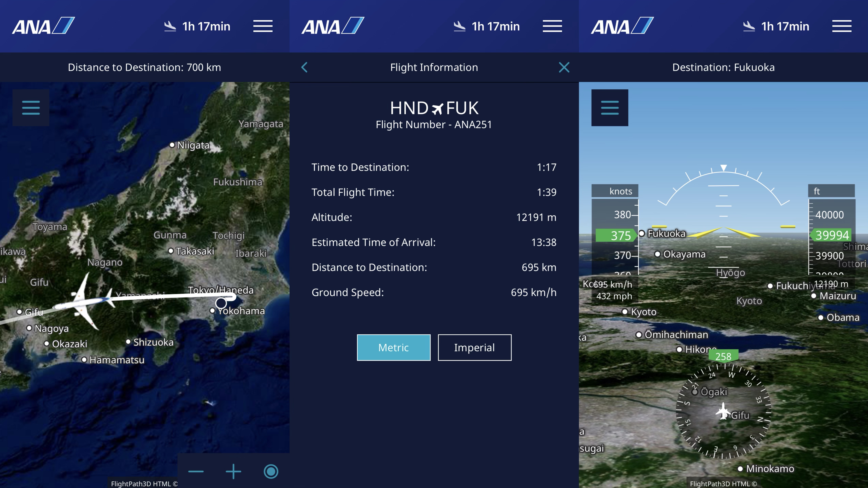Click the 432 mph speed readout
Image resolution: width=868 pixels, height=488 pixels.
(x=614, y=296)
